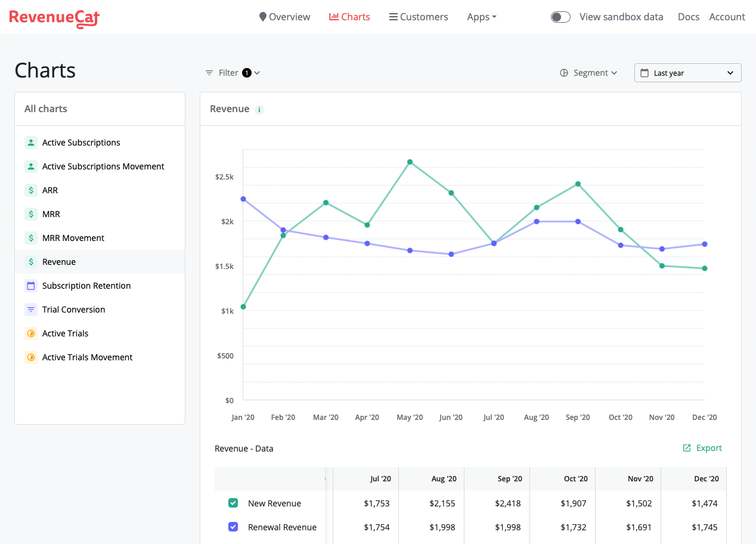Click the Active Trials orange clock icon

pyautogui.click(x=31, y=333)
